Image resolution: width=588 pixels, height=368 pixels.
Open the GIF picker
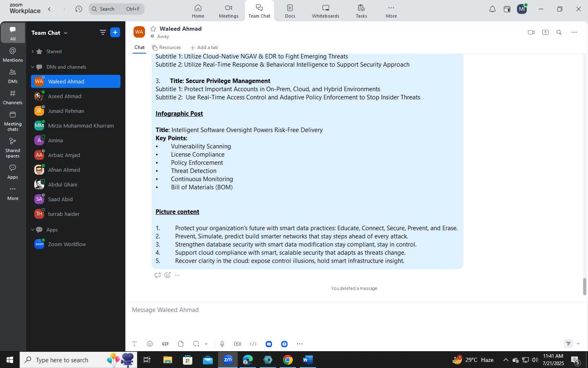click(x=165, y=344)
